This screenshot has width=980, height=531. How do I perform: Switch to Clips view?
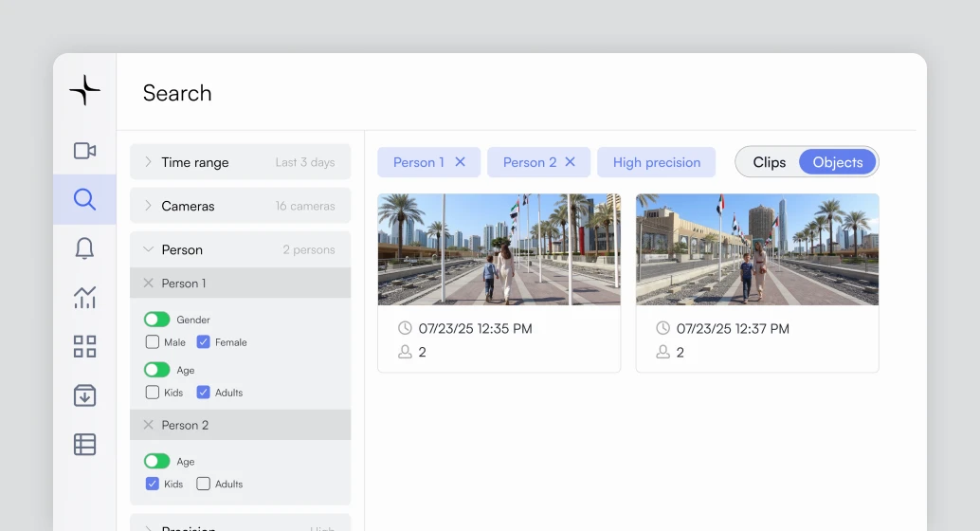[769, 162]
